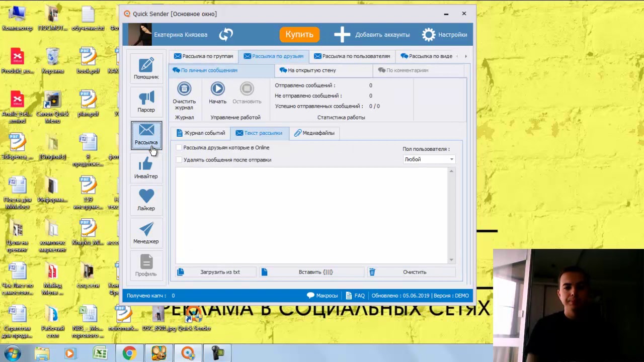This screenshot has height=362, width=644.
Task: Open the Лайкер heart section
Action: [146, 200]
